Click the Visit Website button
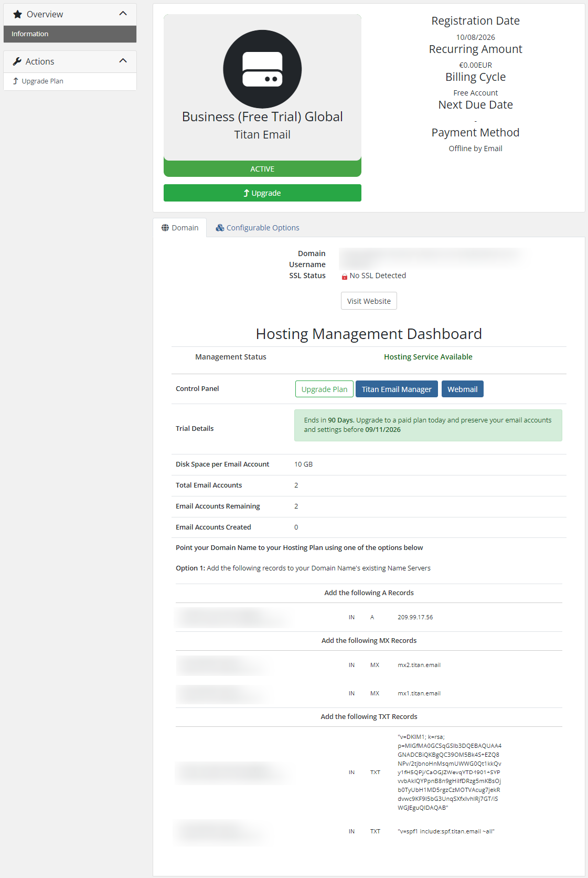Viewport: 588px width, 878px height. tap(369, 301)
